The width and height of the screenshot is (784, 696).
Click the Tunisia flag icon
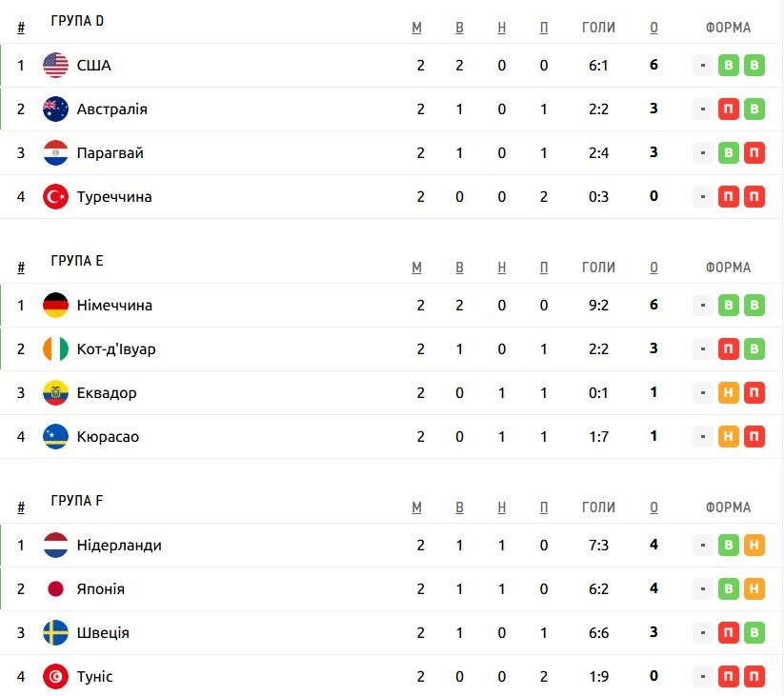55,676
